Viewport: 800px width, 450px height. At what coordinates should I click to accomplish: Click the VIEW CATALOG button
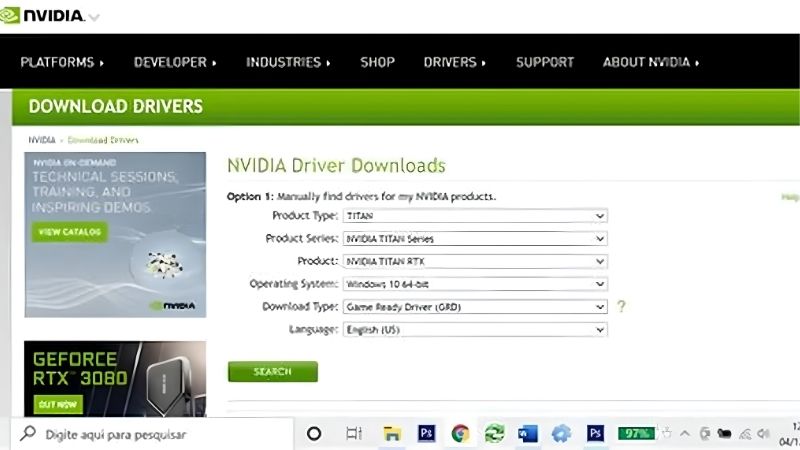pyautogui.click(x=70, y=232)
